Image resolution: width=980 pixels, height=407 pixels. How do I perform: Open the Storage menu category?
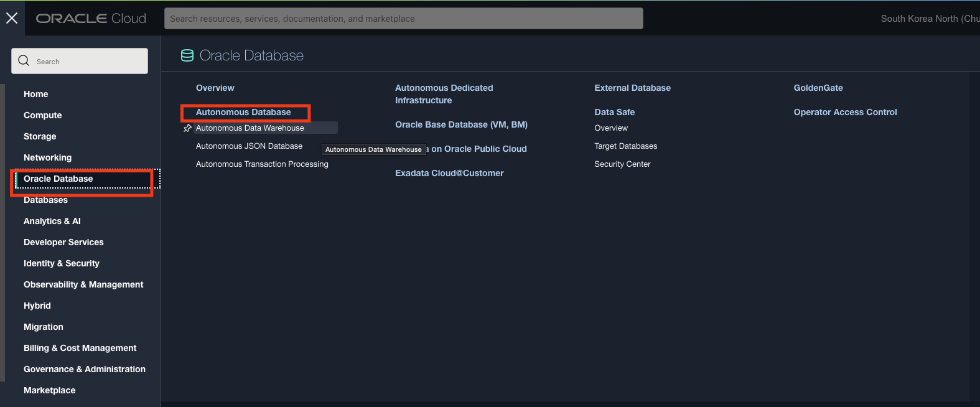click(40, 136)
